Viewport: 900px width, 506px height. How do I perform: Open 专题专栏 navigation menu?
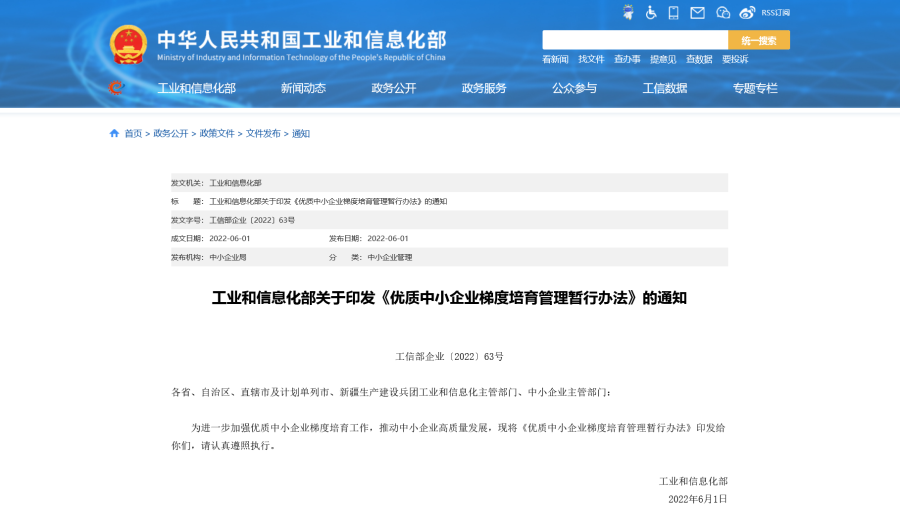pyautogui.click(x=755, y=88)
